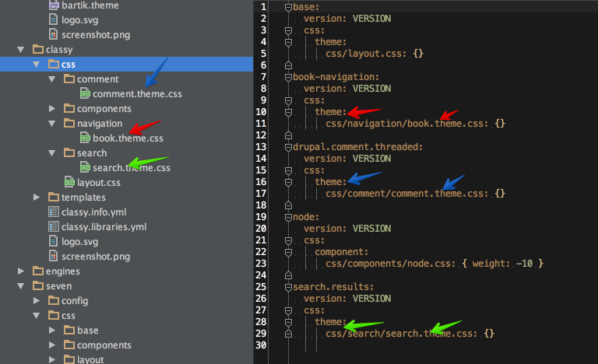Expand the config folder
The image size is (598, 364).
coord(37,300)
